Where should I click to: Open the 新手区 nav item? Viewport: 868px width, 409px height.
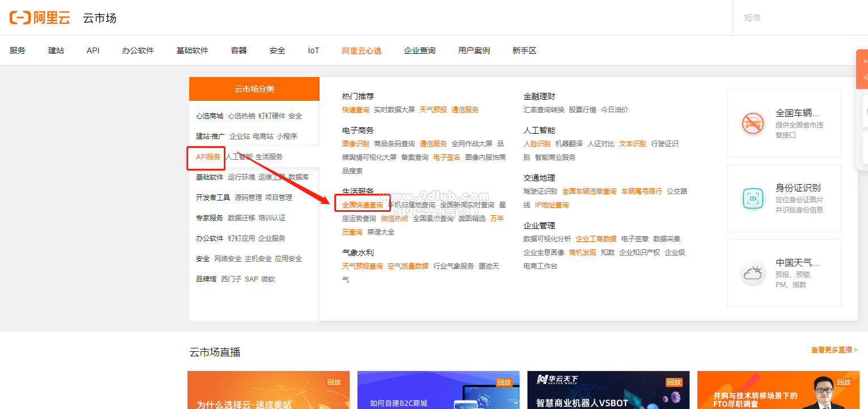[525, 50]
